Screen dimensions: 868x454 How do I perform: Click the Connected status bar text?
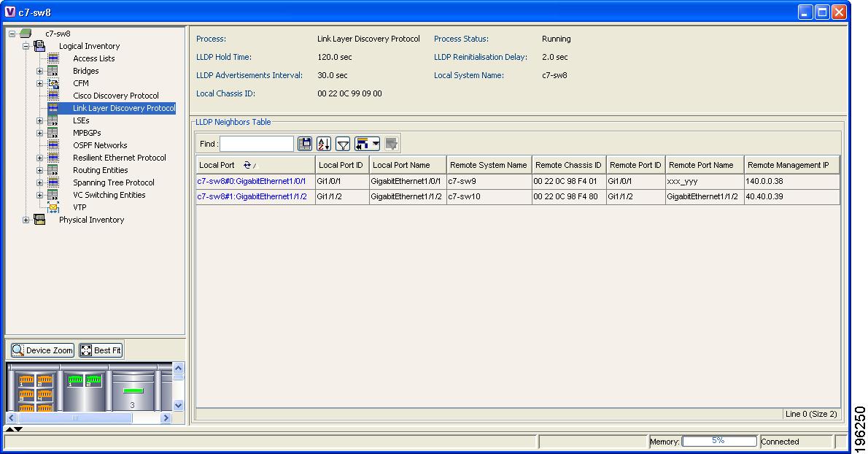click(x=780, y=442)
